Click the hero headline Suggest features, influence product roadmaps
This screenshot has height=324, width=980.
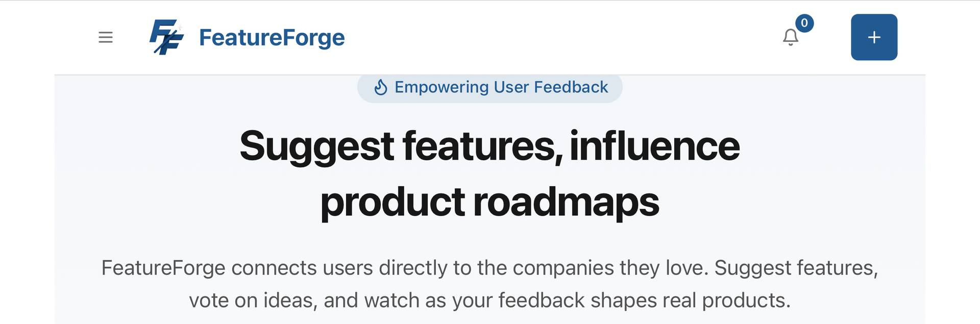click(x=490, y=173)
